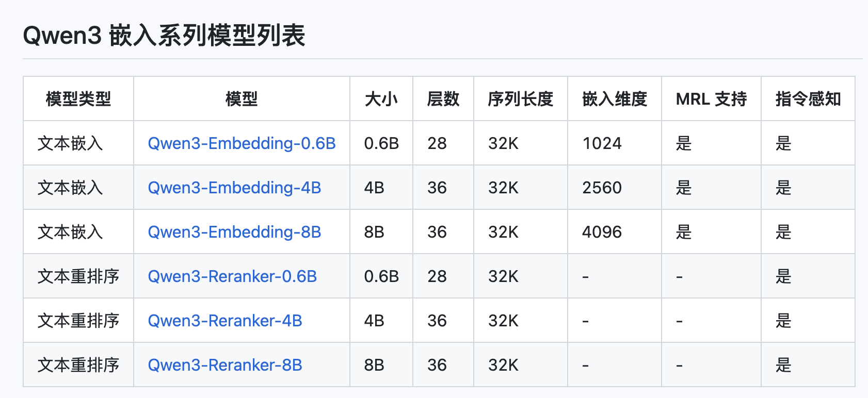
Task: Click the Qwen3 嵌入系列模型列表 heading
Action: 164,36
